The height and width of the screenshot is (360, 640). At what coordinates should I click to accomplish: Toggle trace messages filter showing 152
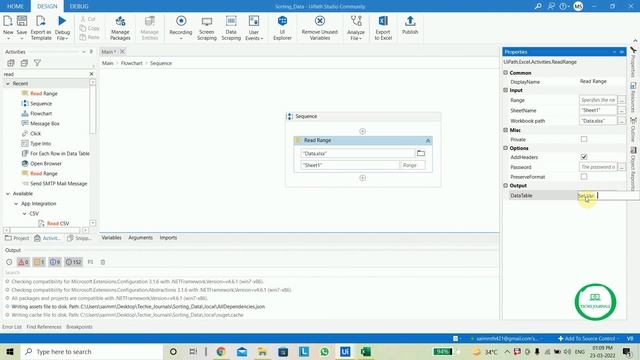[x=73, y=262]
